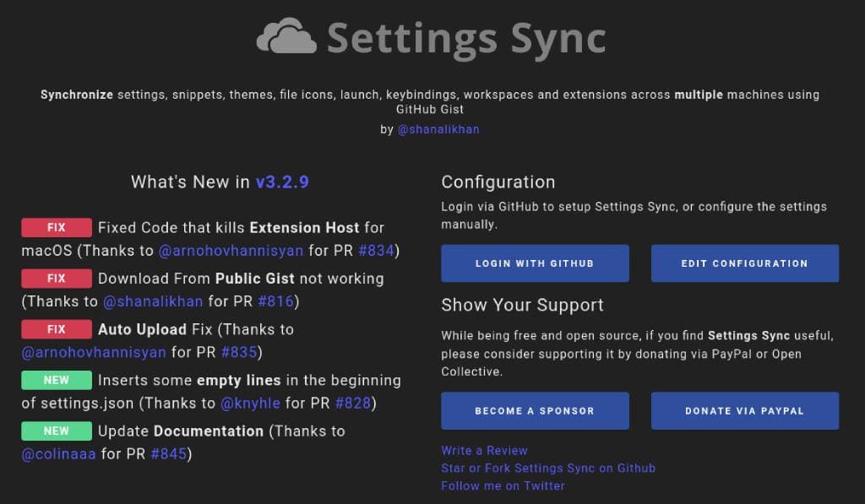Click the Show Your Support heading
865x504 pixels.
point(522,305)
